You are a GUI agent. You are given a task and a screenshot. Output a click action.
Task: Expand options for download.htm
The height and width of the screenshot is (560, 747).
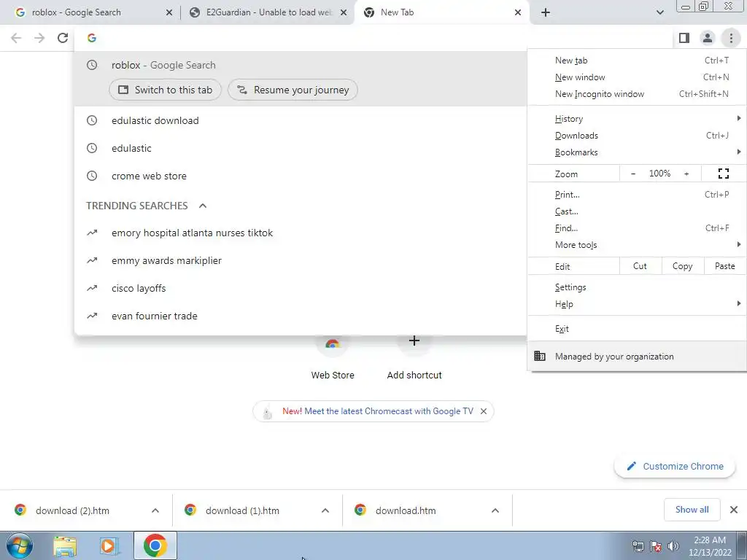(495, 510)
